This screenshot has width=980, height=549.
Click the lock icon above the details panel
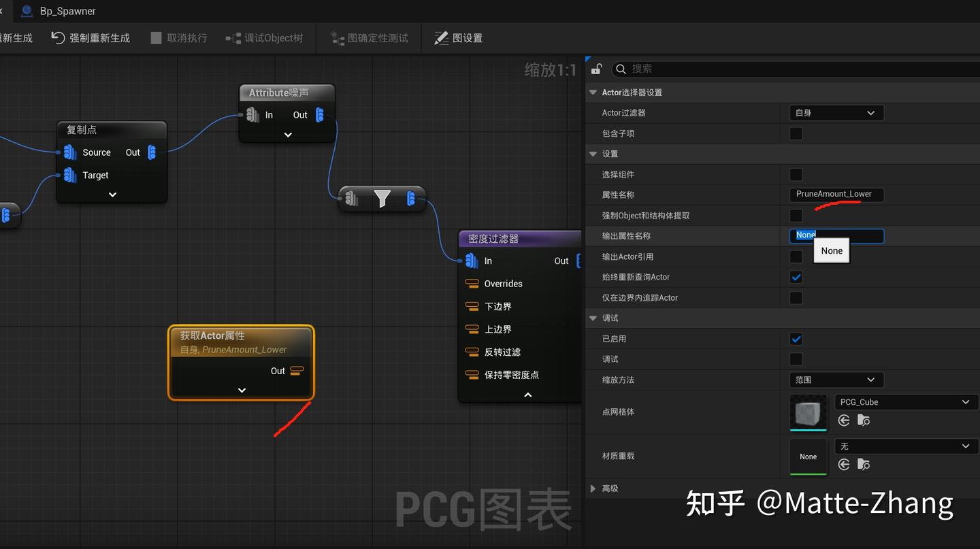tap(595, 69)
